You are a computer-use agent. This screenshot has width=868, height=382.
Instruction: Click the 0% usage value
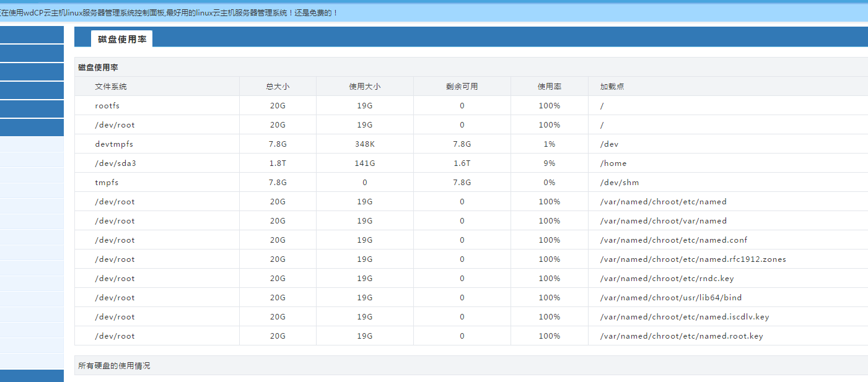point(550,183)
